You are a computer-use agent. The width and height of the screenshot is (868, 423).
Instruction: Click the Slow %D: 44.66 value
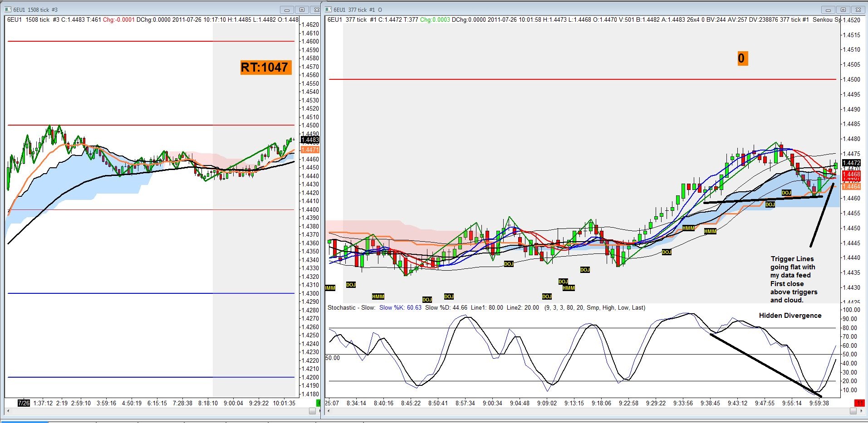tap(446, 307)
